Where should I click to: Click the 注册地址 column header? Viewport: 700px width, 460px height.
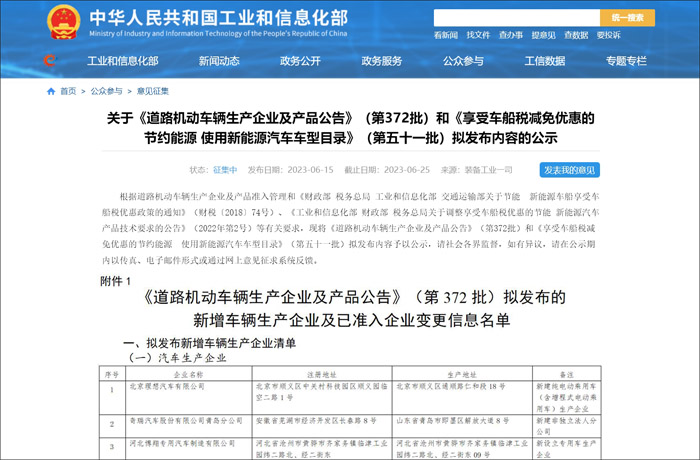tap(322, 374)
